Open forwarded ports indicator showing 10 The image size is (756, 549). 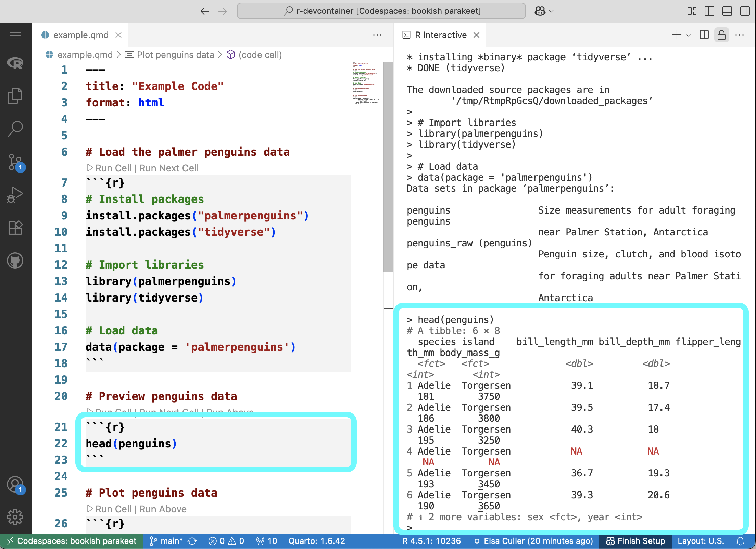[267, 541]
